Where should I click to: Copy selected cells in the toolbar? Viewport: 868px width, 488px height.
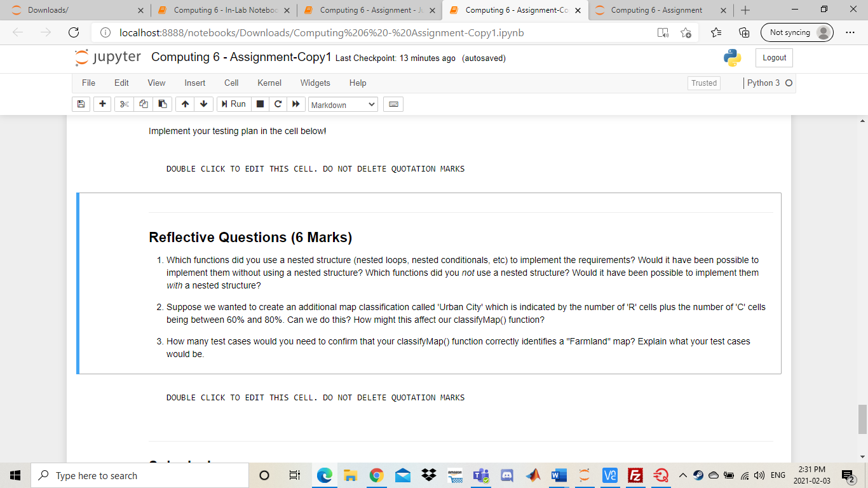click(x=144, y=104)
